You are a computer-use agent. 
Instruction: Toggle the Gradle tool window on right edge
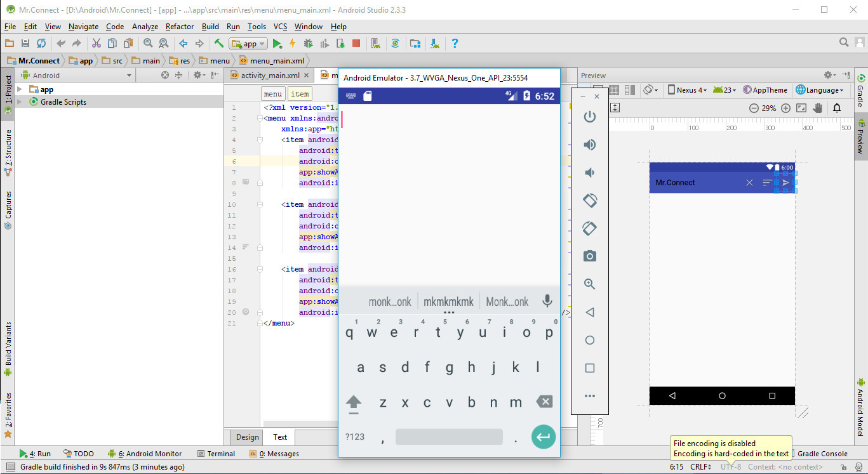pos(860,91)
